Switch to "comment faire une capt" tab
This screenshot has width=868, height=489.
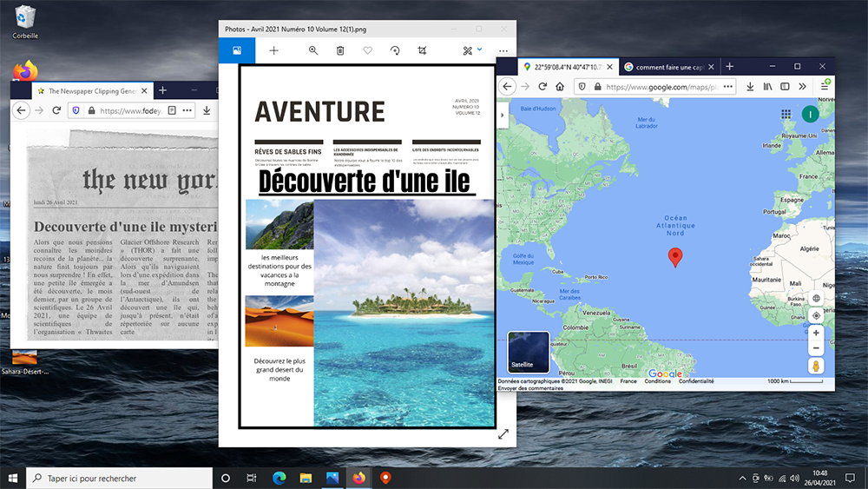coord(669,67)
